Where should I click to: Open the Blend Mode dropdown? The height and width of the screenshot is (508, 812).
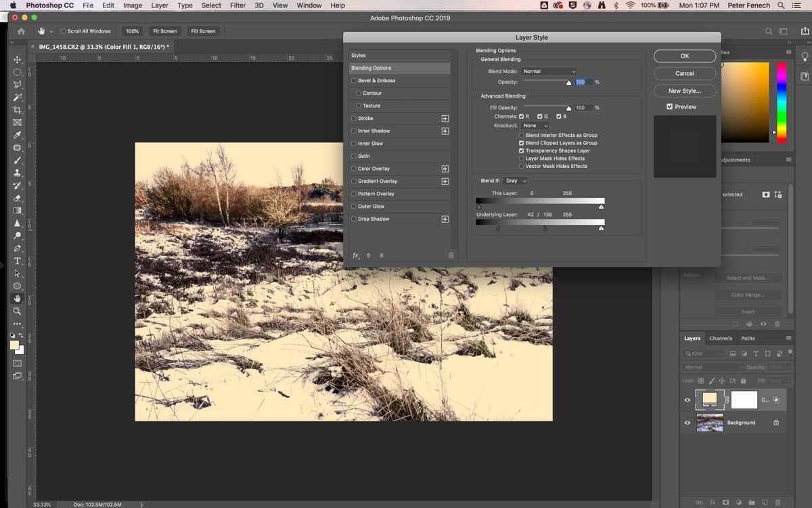[x=549, y=71]
